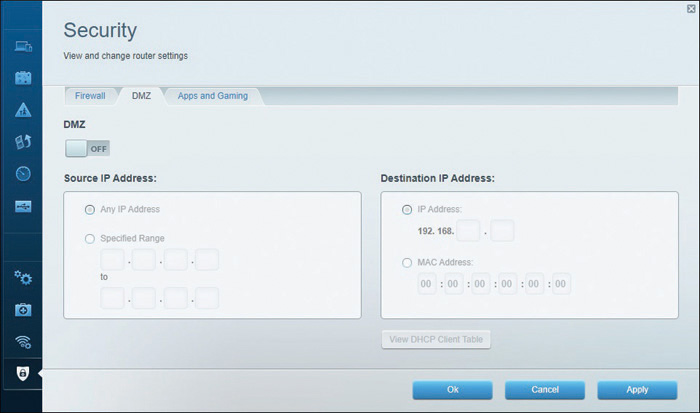Click View DHCP Client Table button
The width and height of the screenshot is (700, 413).
[x=436, y=339]
